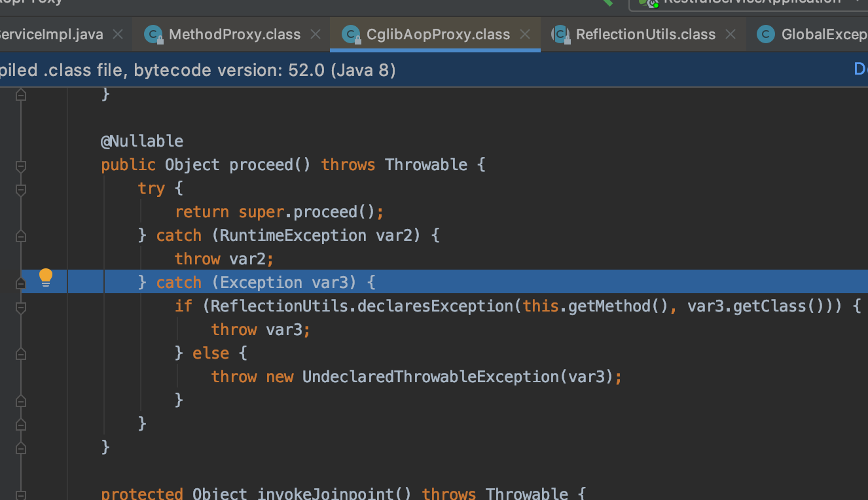Click the declaresException method call

click(436, 306)
